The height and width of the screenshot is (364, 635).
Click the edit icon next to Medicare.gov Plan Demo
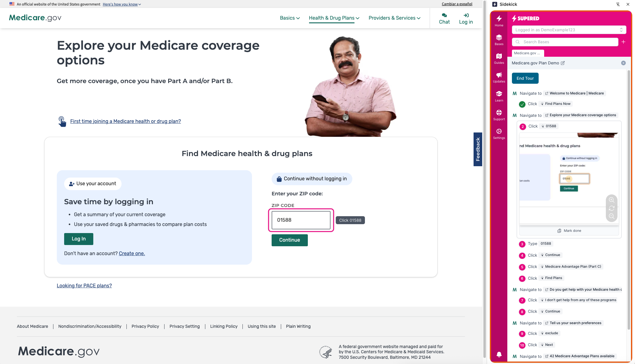click(563, 63)
